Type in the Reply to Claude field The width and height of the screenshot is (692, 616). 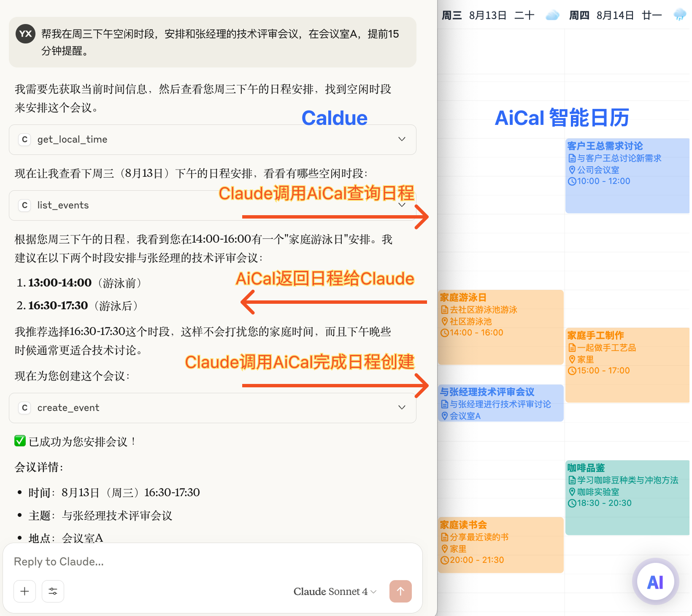[211, 562]
